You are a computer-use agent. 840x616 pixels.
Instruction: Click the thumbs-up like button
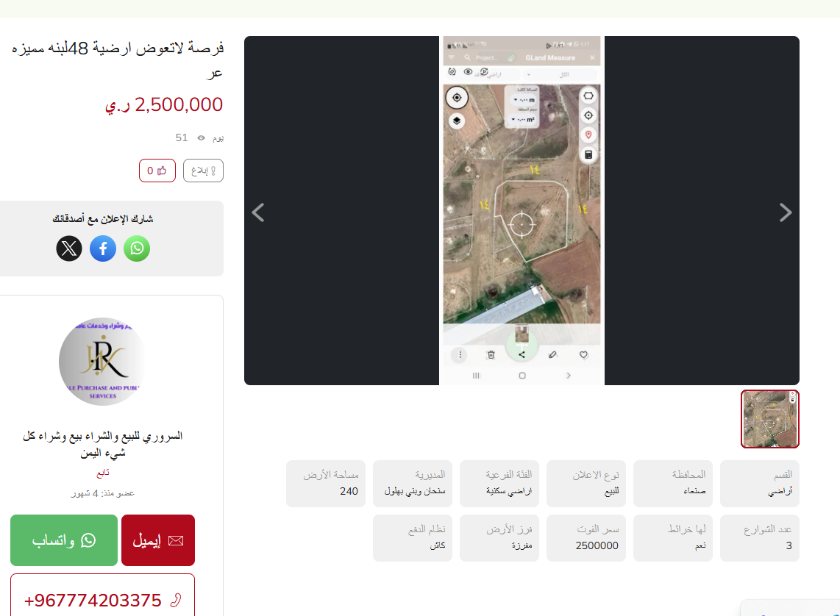(157, 171)
